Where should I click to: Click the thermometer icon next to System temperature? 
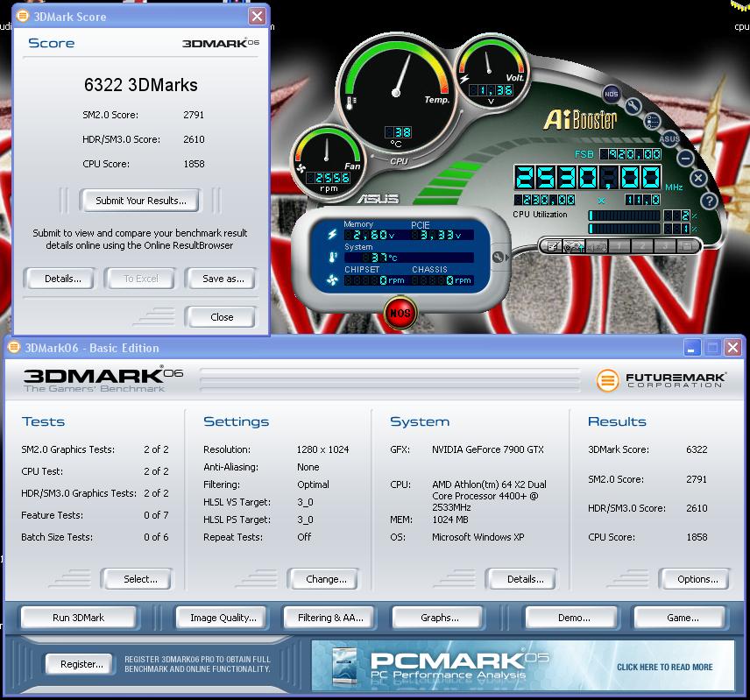(333, 258)
